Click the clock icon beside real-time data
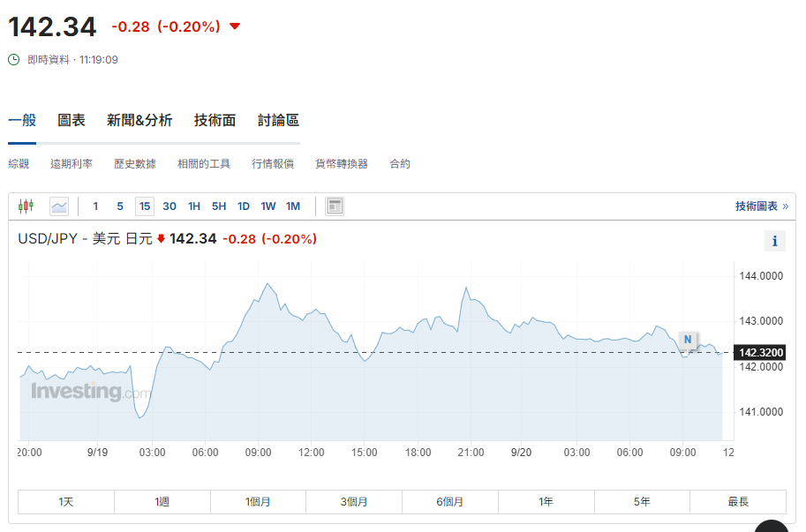This screenshot has height=532, width=806. [13, 60]
